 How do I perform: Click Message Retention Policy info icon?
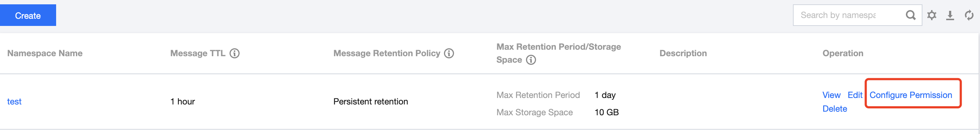click(449, 53)
